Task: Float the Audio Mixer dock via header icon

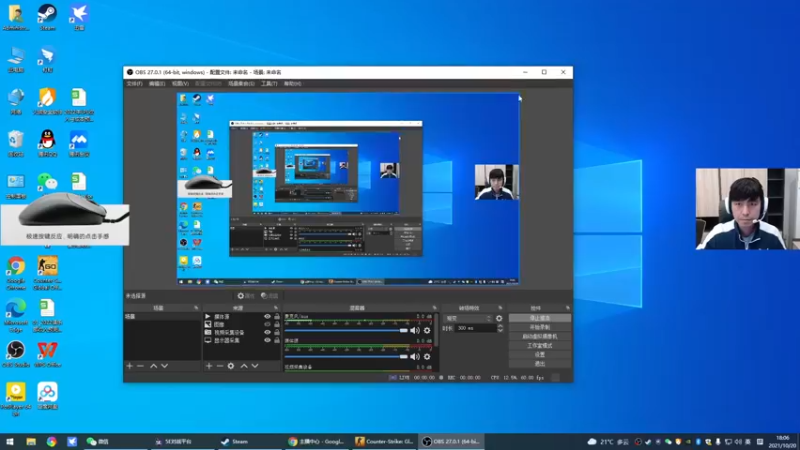Action: click(x=435, y=308)
